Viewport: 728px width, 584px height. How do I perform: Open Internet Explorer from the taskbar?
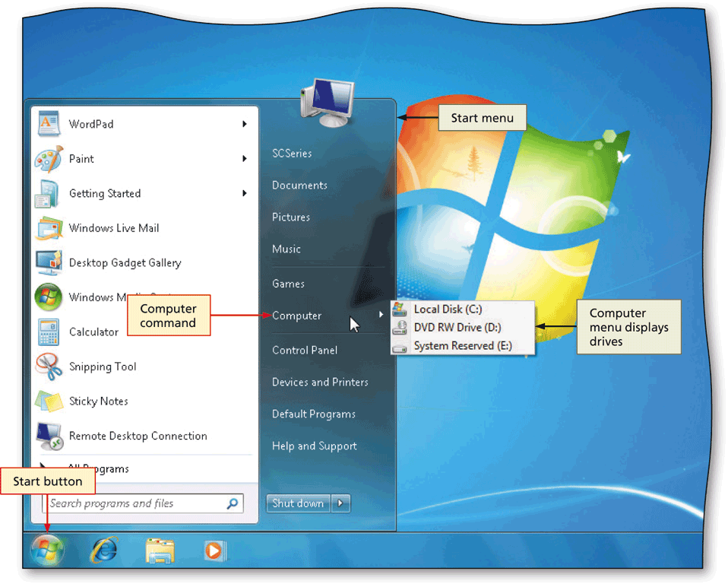104,551
